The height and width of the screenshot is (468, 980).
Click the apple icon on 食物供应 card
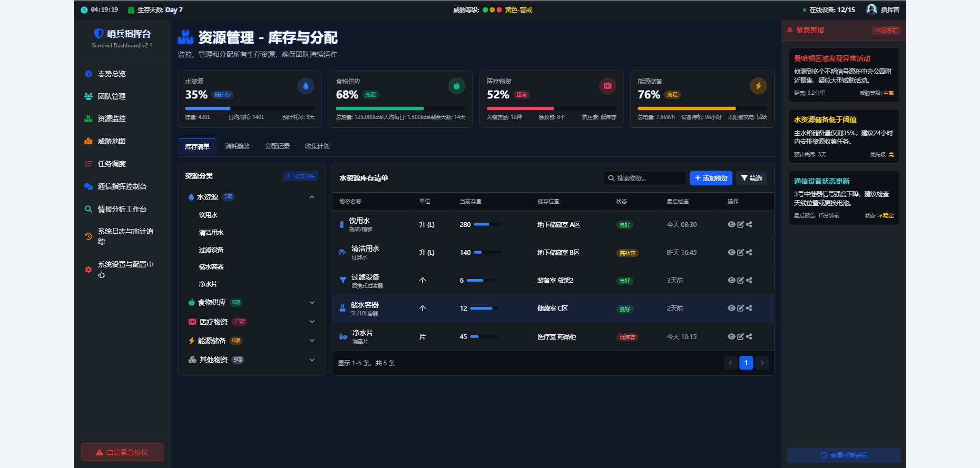tap(457, 86)
